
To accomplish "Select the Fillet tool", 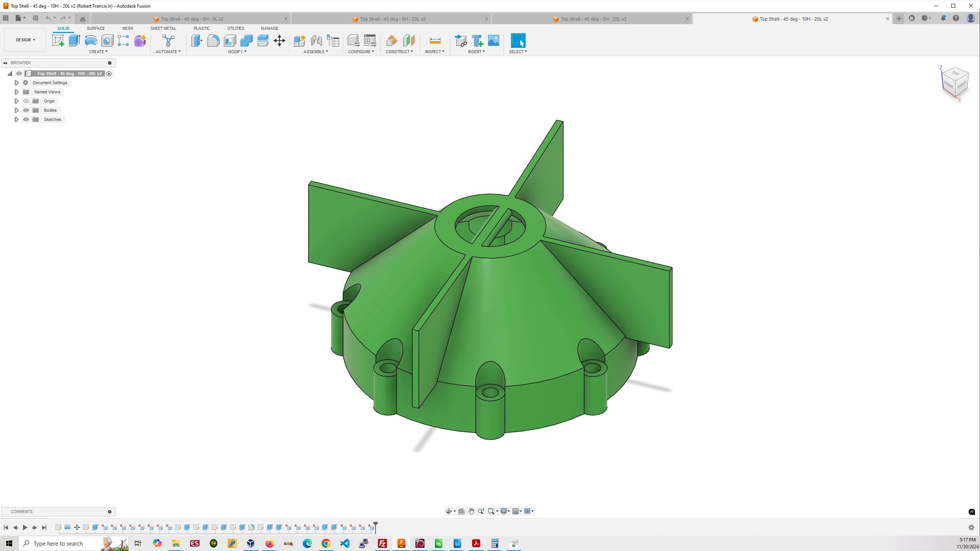I will click(x=213, y=41).
